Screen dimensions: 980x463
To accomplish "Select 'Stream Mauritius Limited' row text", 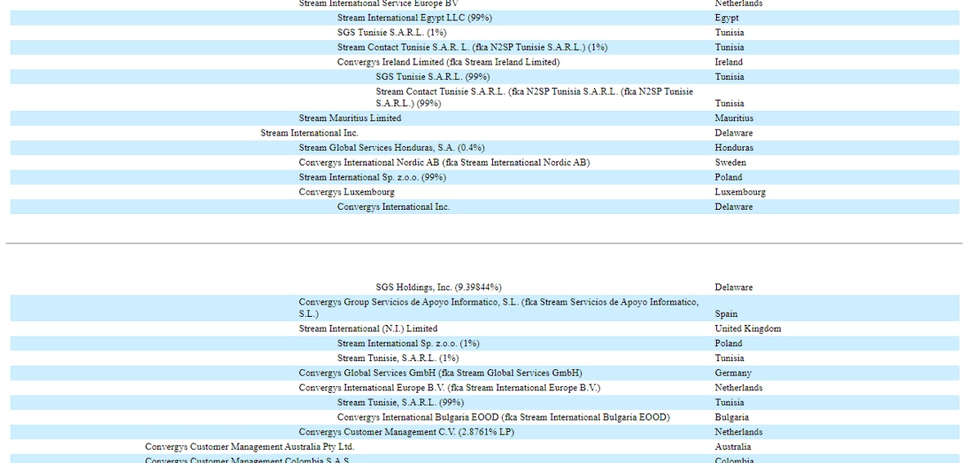I will coord(350,118).
